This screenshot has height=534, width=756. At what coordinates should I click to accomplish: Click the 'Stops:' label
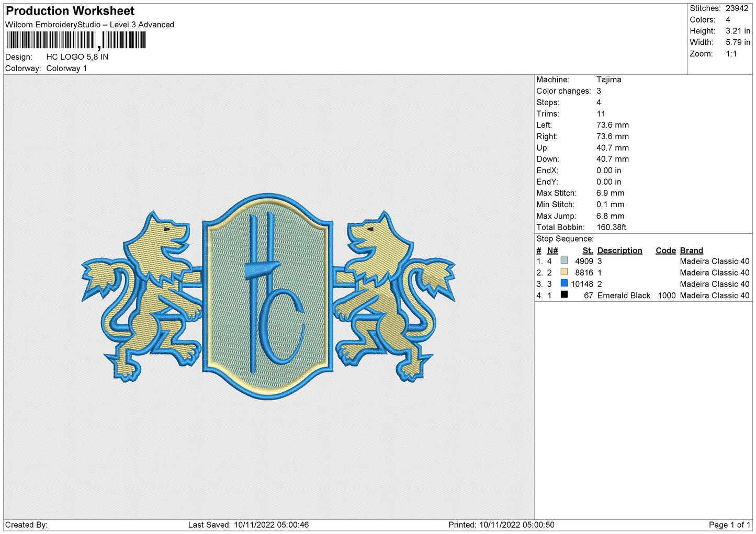pos(548,103)
